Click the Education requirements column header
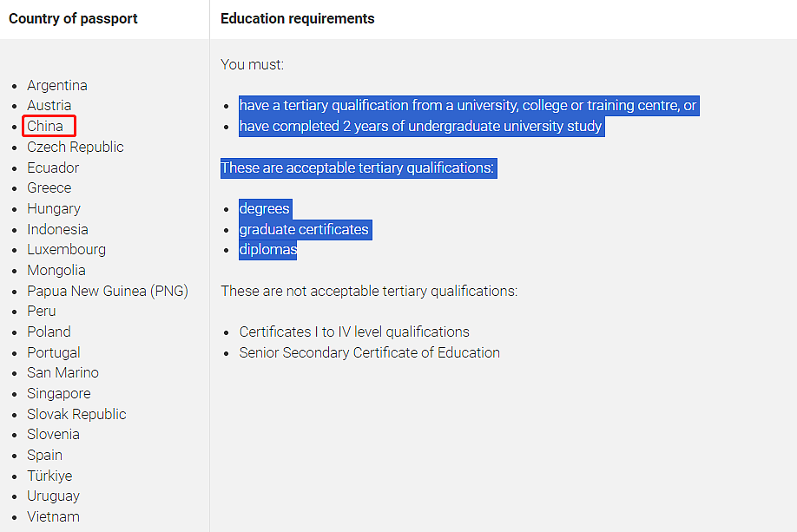Image resolution: width=797 pixels, height=532 pixels. click(x=298, y=18)
